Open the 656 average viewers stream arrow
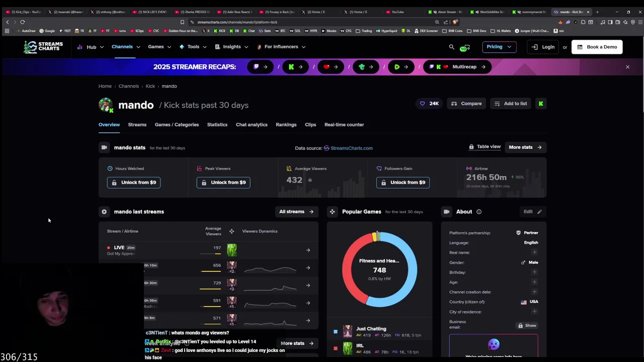 click(308, 267)
